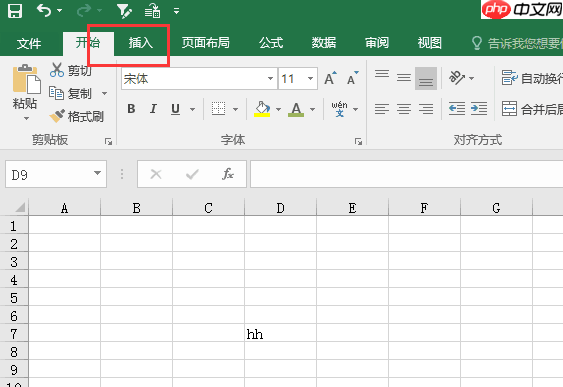Viewport: 563px width, 387px height.
Task: Open the 剪贴板 dialog launcher
Action: [x=108, y=142]
